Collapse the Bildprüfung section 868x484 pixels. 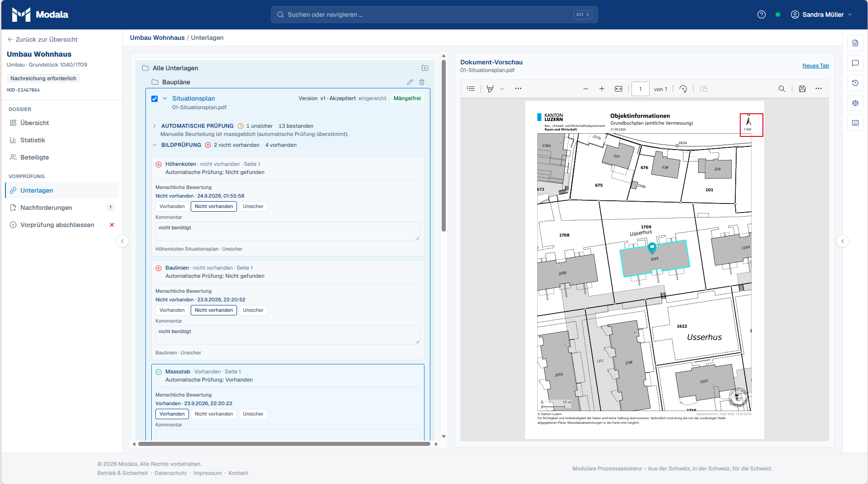point(154,145)
